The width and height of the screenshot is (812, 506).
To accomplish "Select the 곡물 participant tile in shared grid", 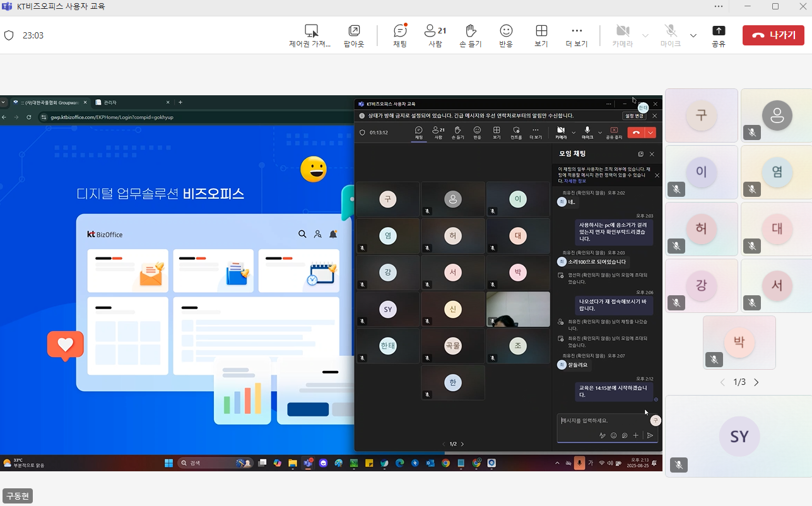I will [x=453, y=346].
